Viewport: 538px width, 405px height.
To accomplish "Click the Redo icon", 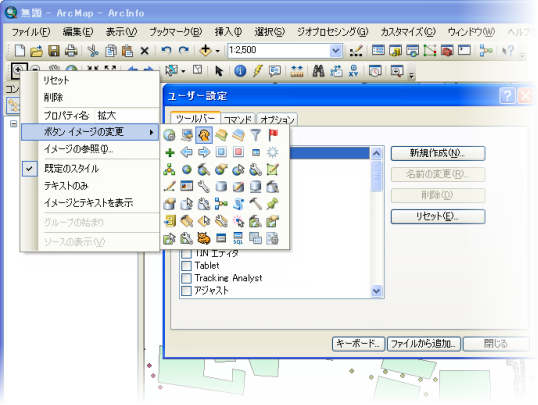I will 184,51.
